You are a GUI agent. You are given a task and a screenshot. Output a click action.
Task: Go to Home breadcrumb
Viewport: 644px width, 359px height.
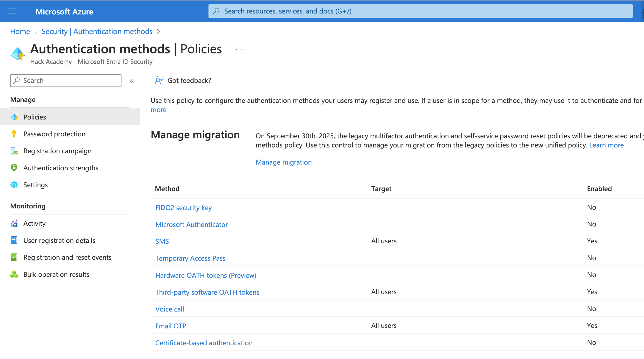20,32
